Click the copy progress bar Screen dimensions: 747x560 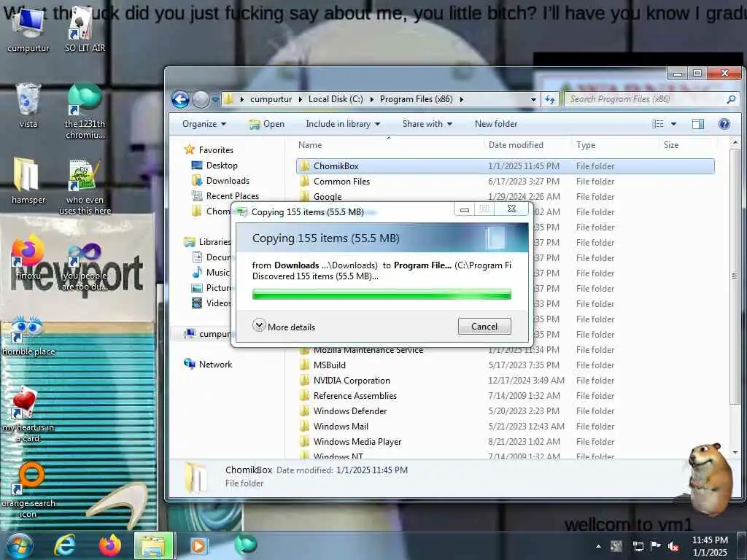click(x=382, y=295)
